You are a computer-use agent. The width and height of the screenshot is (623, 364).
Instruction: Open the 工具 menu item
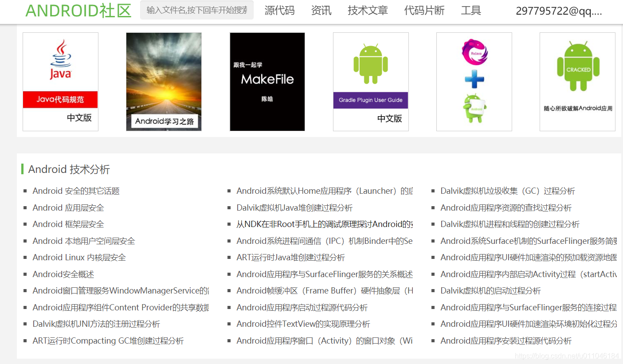471,11
